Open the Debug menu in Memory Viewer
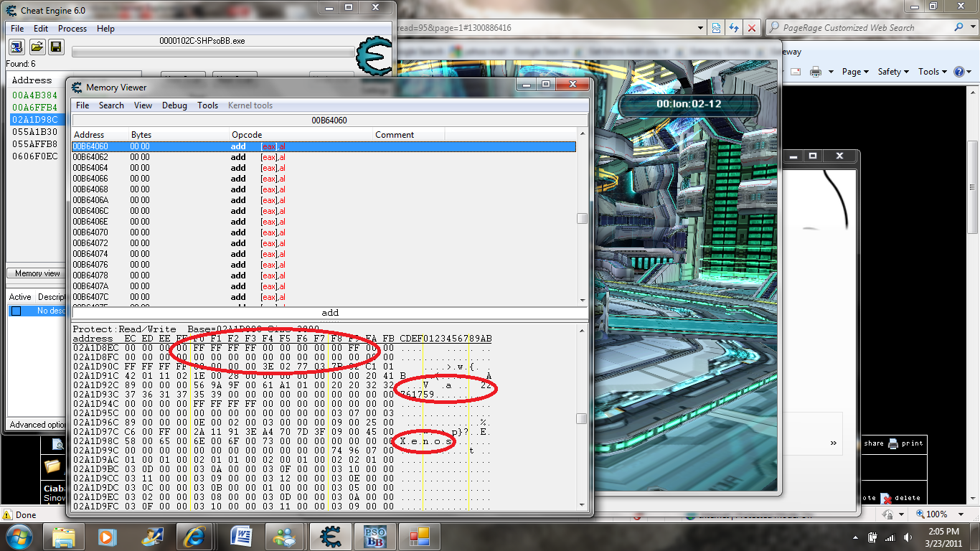This screenshot has width=980, height=551. coord(174,105)
